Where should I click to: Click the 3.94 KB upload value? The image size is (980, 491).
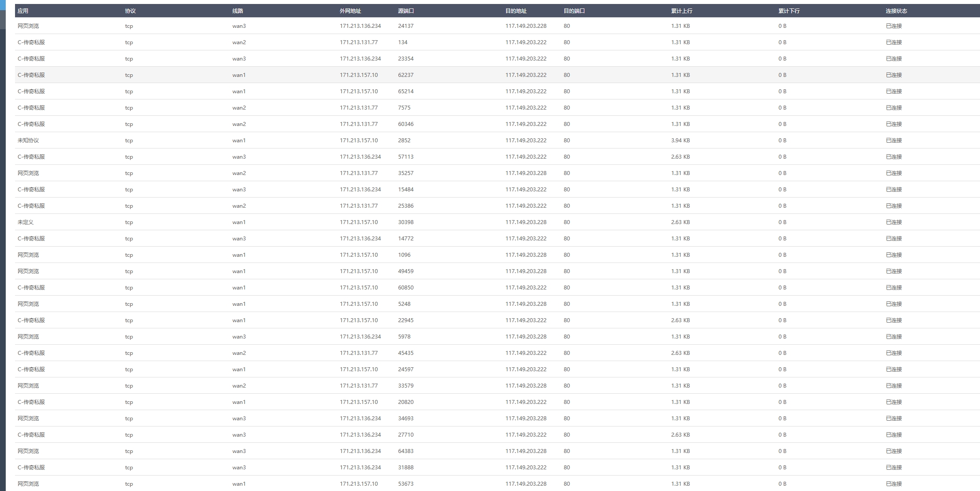(680, 141)
